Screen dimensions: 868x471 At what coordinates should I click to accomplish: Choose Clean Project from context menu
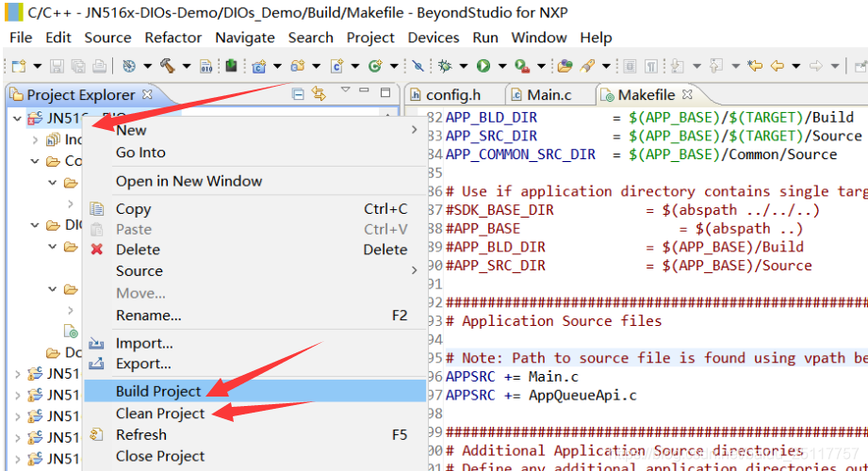tap(255, 413)
